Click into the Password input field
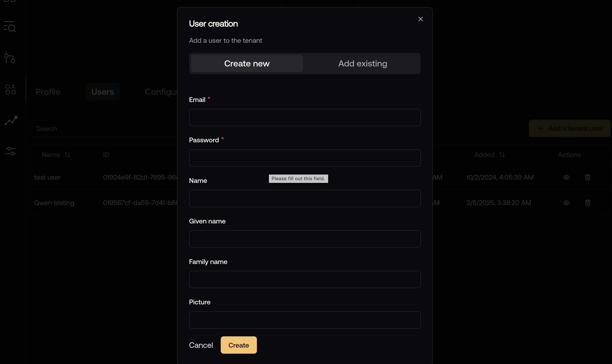Screen dimensions: 612x364 (305, 158)
